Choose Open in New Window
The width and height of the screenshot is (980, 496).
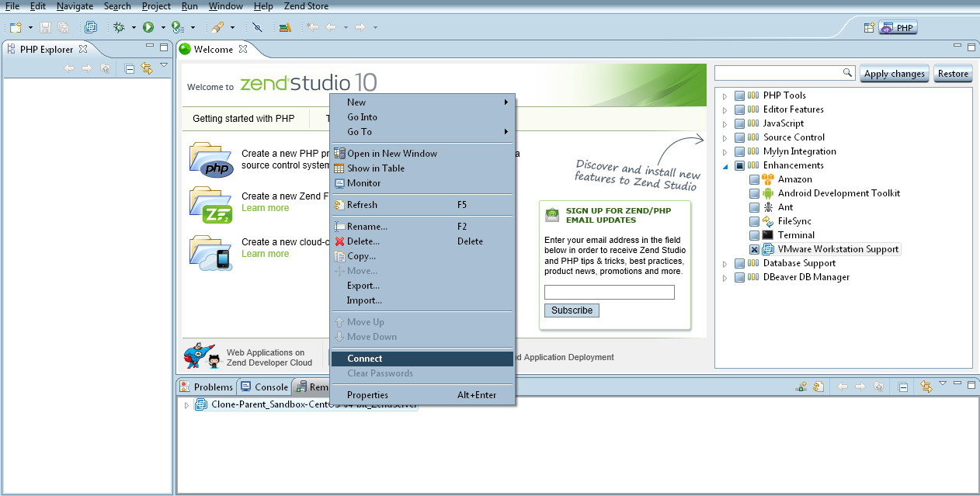click(x=422, y=154)
